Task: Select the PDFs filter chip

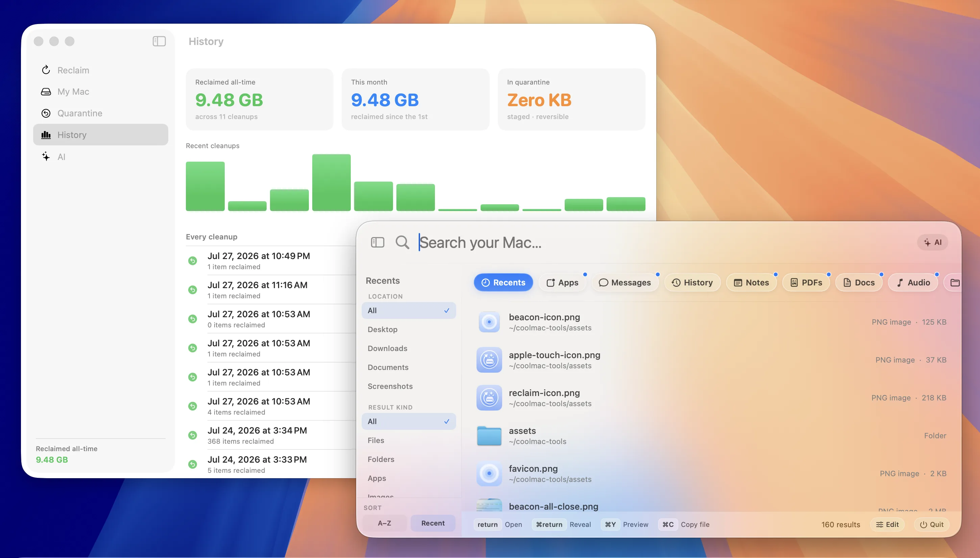Action: click(x=806, y=282)
